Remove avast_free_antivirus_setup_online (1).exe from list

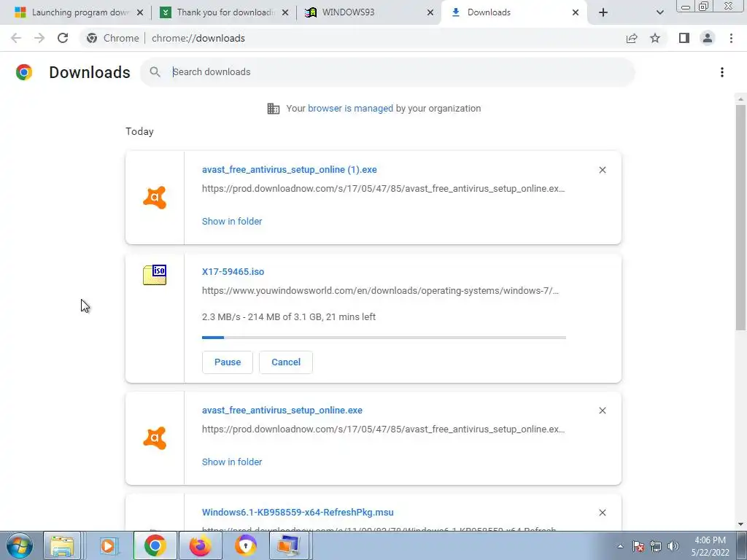[x=602, y=170]
